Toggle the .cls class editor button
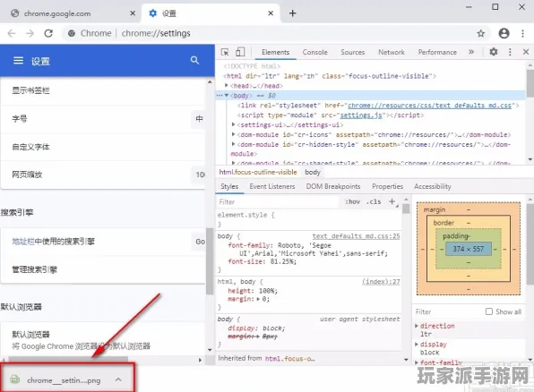This screenshot has width=534, height=392. pos(374,201)
